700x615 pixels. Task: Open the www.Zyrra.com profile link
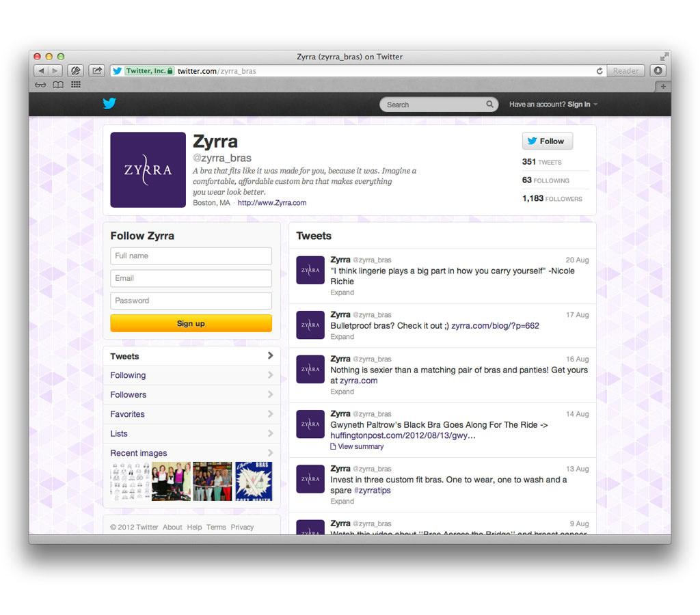pyautogui.click(x=272, y=203)
